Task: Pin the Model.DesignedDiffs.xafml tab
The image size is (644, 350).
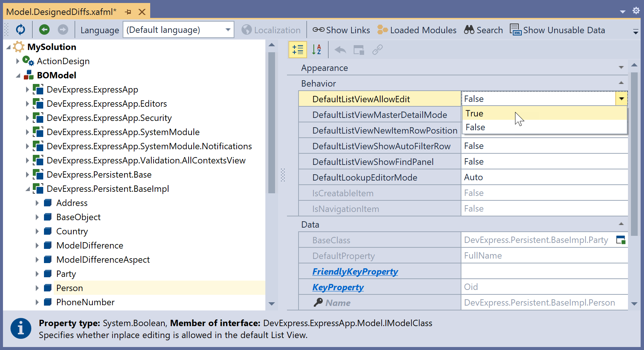Action: (128, 12)
